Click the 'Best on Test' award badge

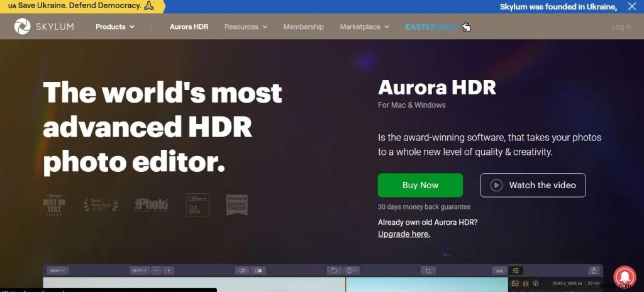coord(54,205)
